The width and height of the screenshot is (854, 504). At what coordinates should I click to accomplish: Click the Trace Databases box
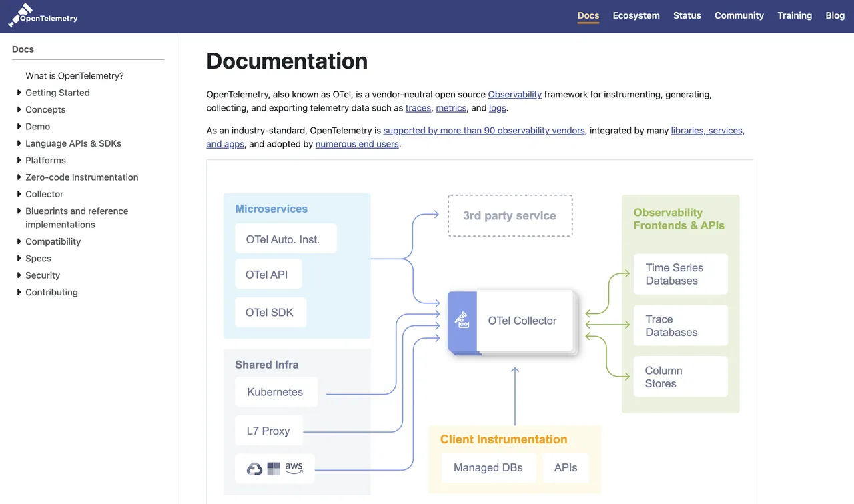681,325
